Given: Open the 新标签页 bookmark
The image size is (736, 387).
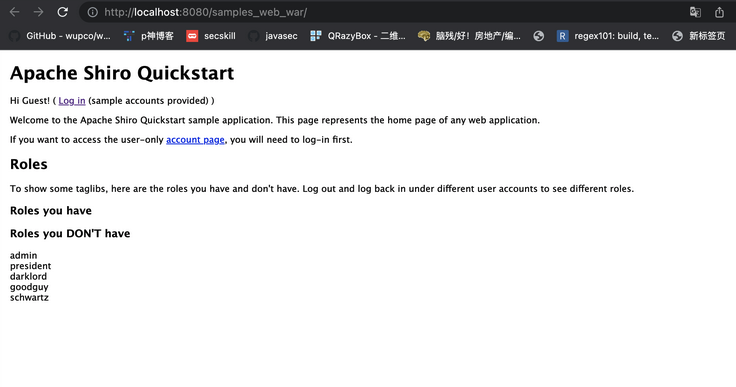Looking at the screenshot, I should (698, 36).
